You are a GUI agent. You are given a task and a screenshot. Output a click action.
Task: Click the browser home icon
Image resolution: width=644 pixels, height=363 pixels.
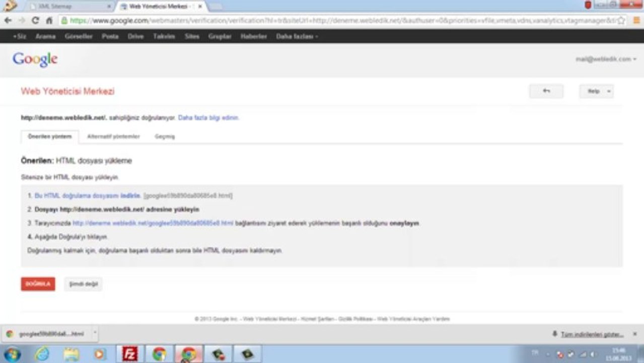(x=49, y=21)
